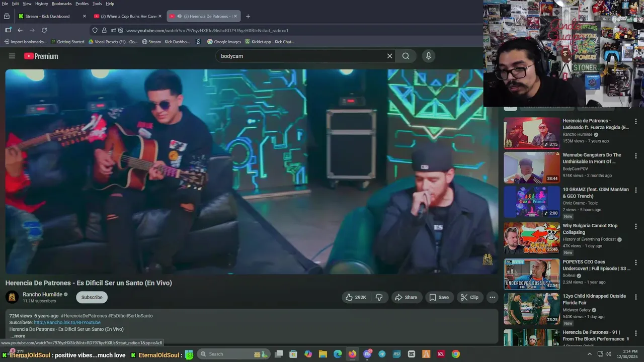The width and height of the screenshot is (644, 362).
Task: Open the Profiles menu
Action: (82, 4)
